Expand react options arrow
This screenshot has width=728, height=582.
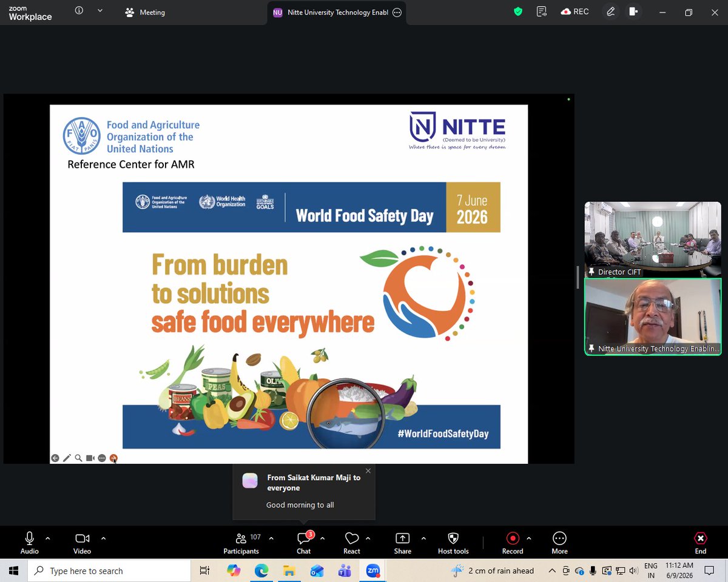coord(368,538)
